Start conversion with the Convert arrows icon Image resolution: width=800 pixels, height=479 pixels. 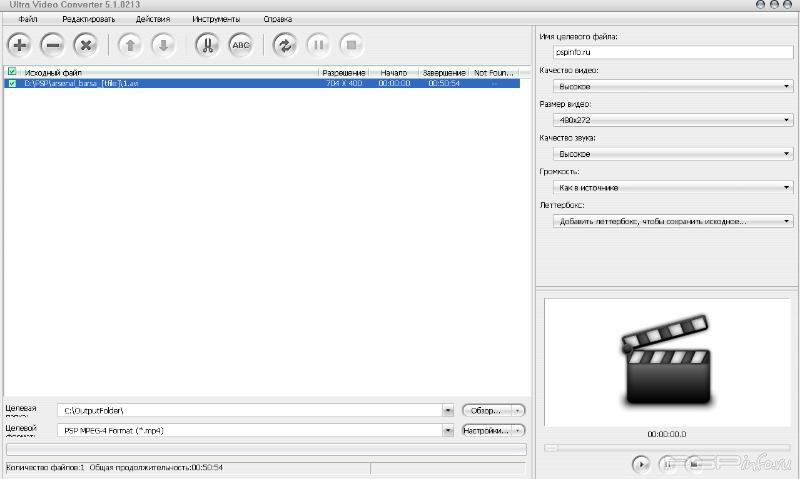point(285,44)
